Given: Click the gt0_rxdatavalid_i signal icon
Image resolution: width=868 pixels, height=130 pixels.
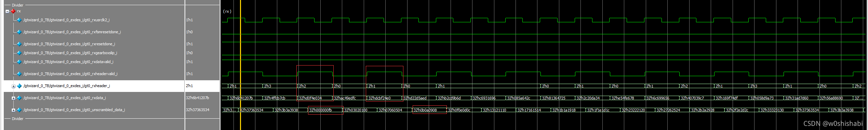Looking at the screenshot, I should click(x=19, y=62).
